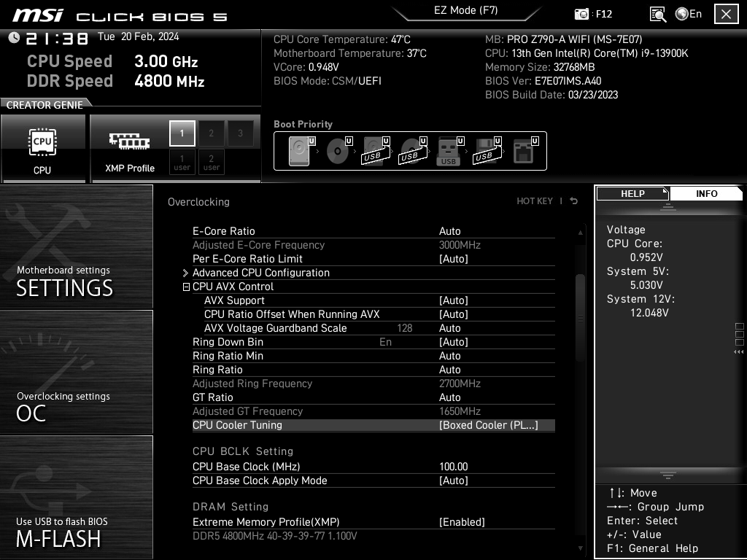Select XMP user profile 1
The image size is (747, 560).
[182, 163]
